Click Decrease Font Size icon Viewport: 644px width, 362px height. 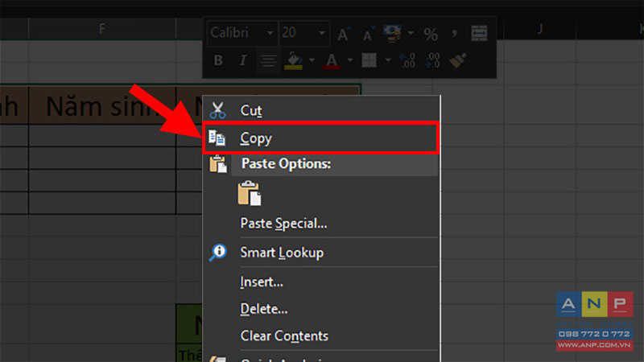coord(368,34)
